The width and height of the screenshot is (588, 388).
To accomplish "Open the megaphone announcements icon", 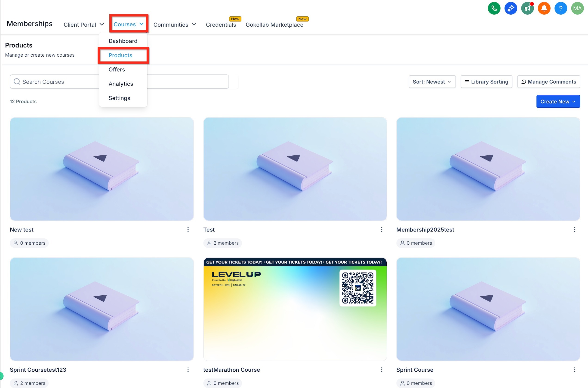I will click(527, 8).
